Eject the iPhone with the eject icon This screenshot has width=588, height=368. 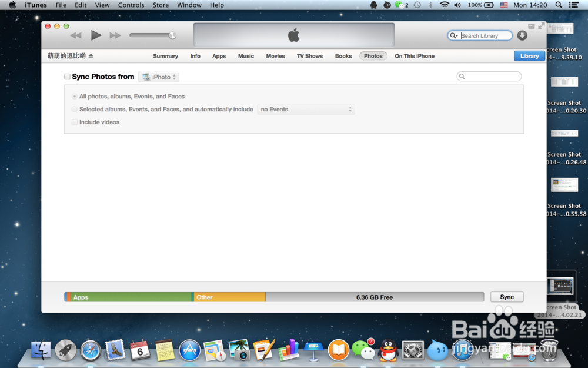pyautogui.click(x=91, y=55)
